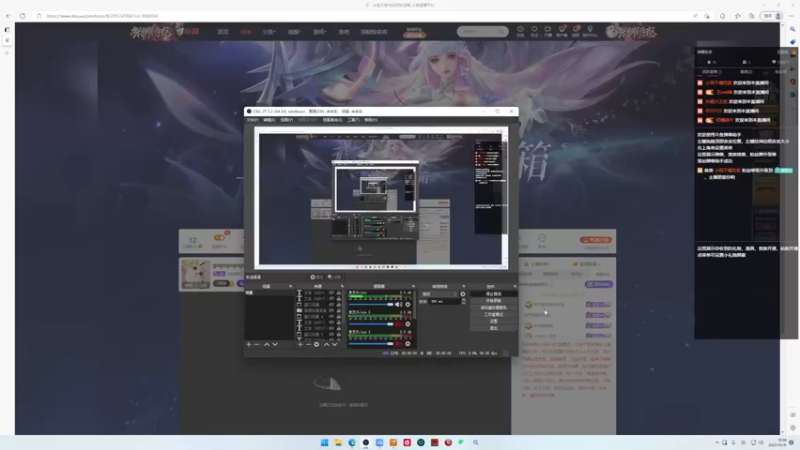
Task: Click volume slider of 麦克风/Aux 3 channel
Action: click(371, 344)
